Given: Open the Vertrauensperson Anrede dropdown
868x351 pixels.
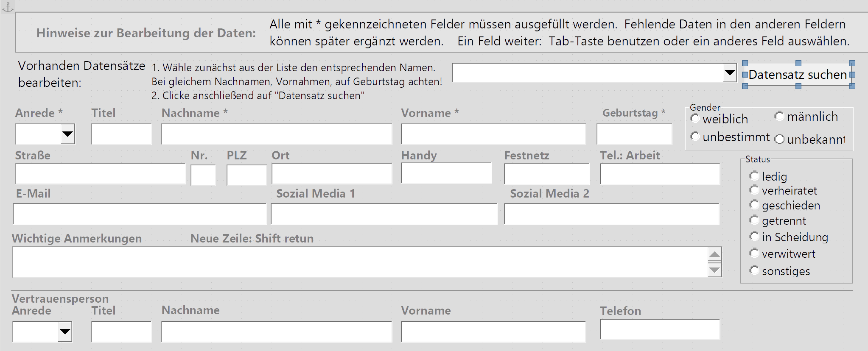Looking at the screenshot, I should (65, 331).
